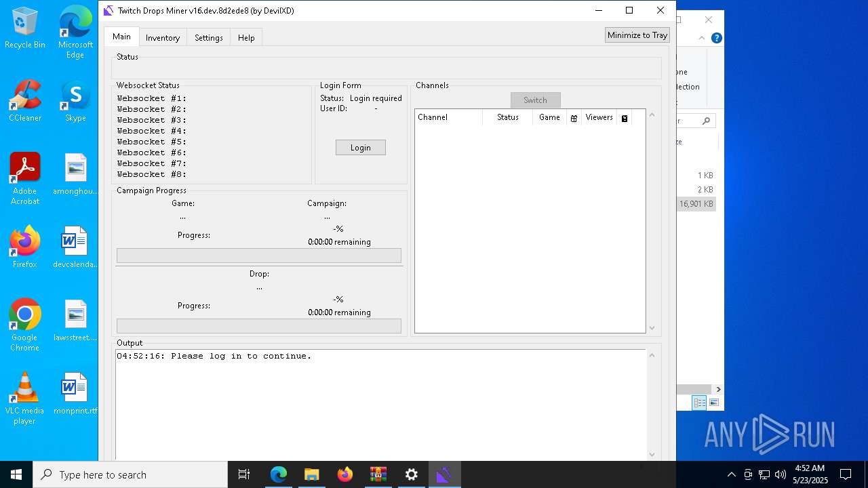The width and height of the screenshot is (868, 488).
Task: Click Output log scroll down arrow
Action: [x=652, y=455]
